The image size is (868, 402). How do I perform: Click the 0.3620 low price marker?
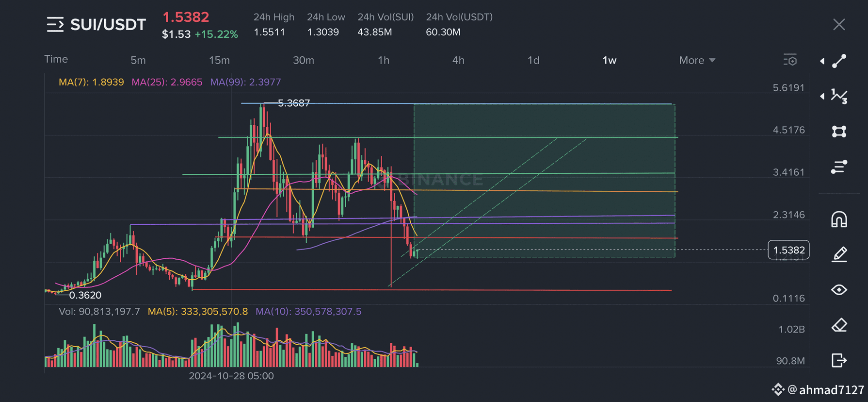(x=85, y=295)
